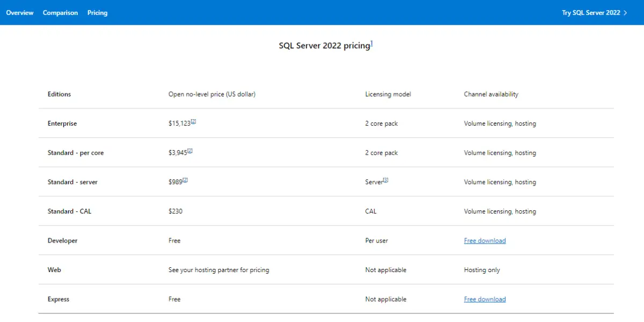The image size is (644, 322).
Task: Open footnote 3 next to Server licensing model
Action: coord(385,180)
